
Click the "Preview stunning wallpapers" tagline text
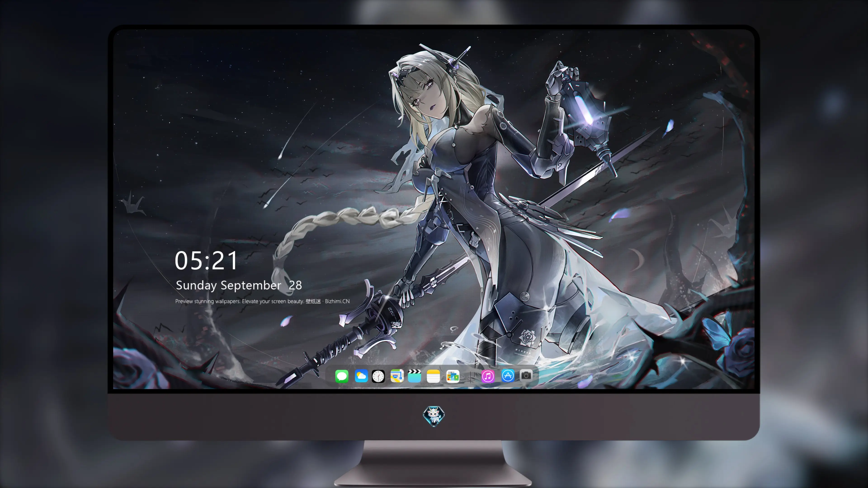[262, 301]
